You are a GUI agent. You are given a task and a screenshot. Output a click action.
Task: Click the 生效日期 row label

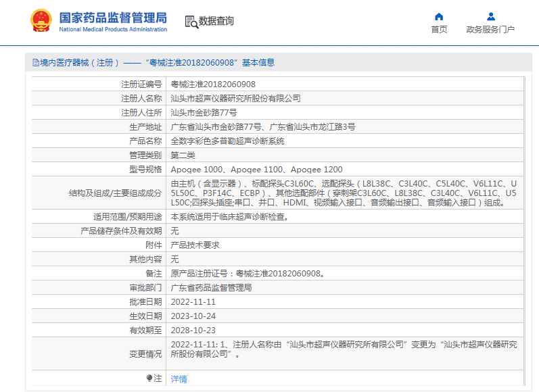(x=145, y=316)
